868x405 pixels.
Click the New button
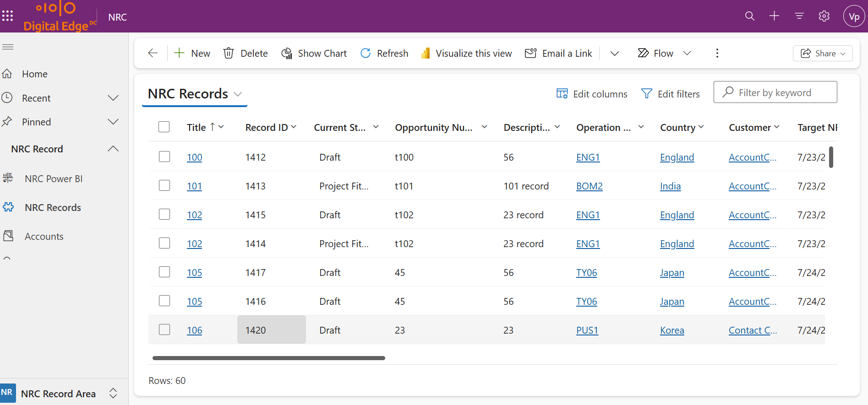point(192,53)
